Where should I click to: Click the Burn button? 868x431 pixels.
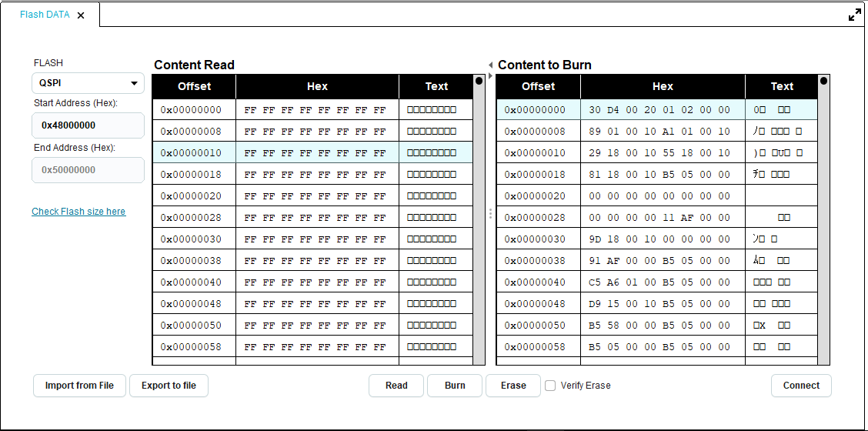tap(455, 386)
